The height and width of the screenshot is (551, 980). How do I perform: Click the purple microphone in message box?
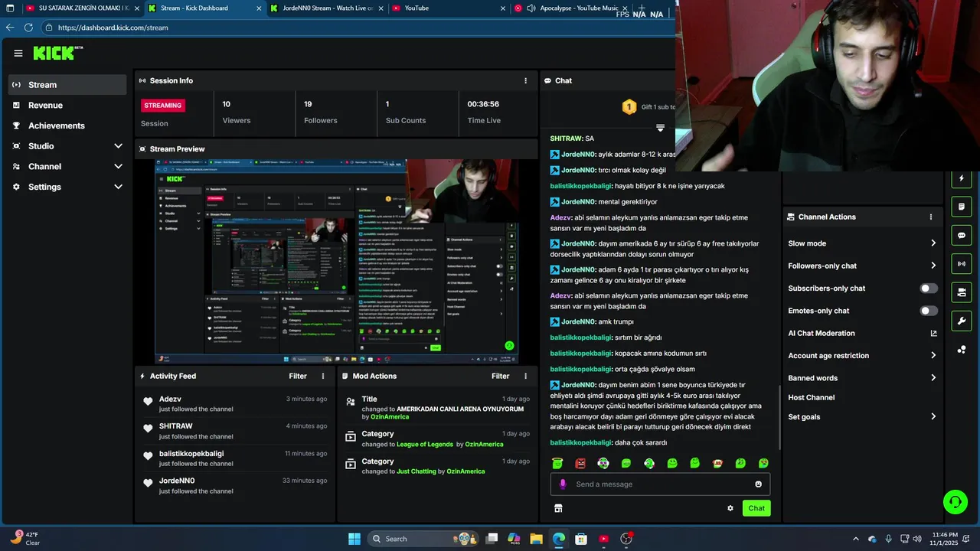click(563, 484)
